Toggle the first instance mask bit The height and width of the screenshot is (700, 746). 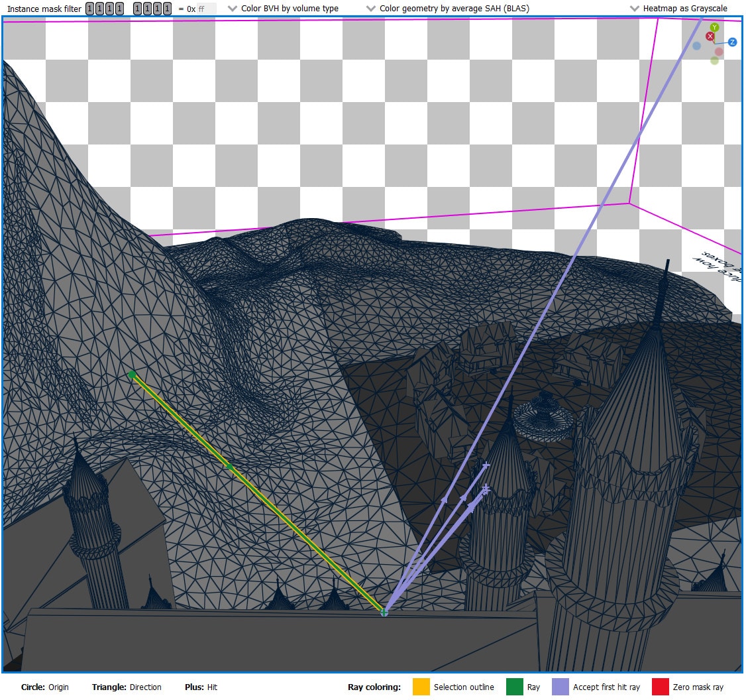click(90, 9)
